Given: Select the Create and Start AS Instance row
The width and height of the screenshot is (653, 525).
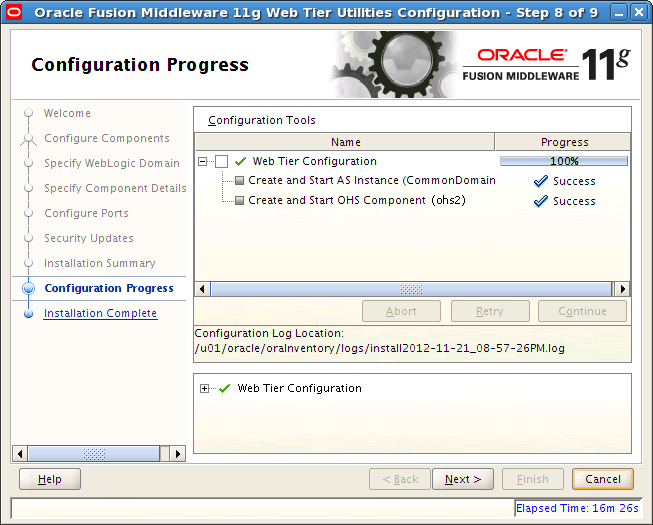Looking at the screenshot, I should 413,181.
